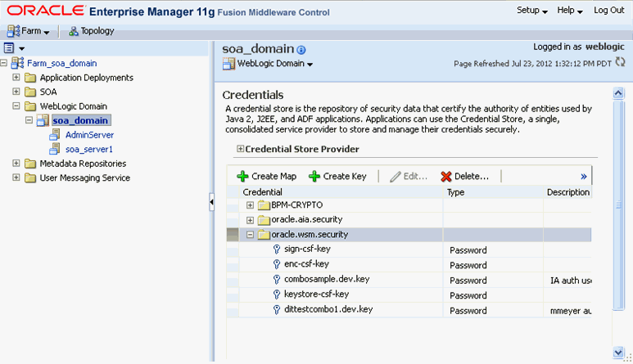Click the soa_domain info icon
633x364 pixels.
tap(301, 50)
